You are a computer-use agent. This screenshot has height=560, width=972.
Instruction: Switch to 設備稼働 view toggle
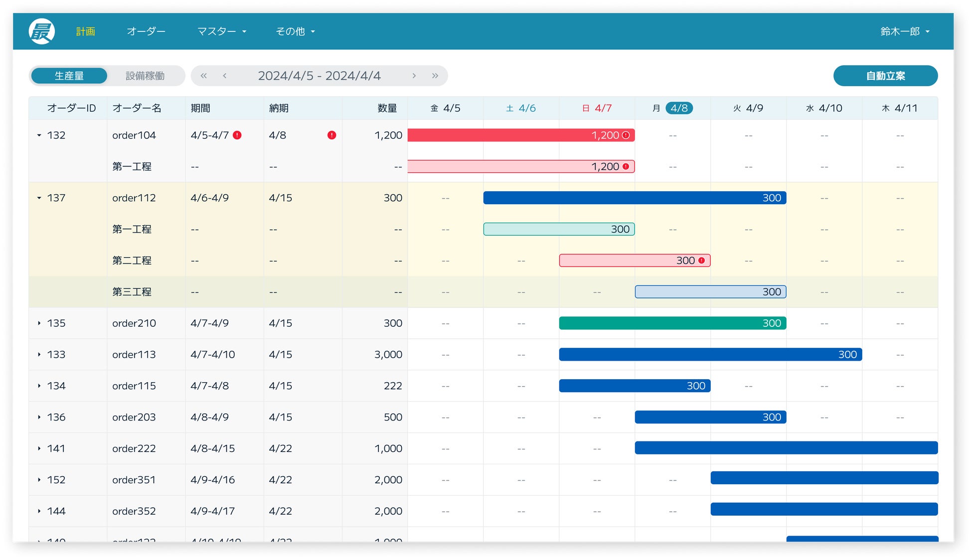[145, 76]
